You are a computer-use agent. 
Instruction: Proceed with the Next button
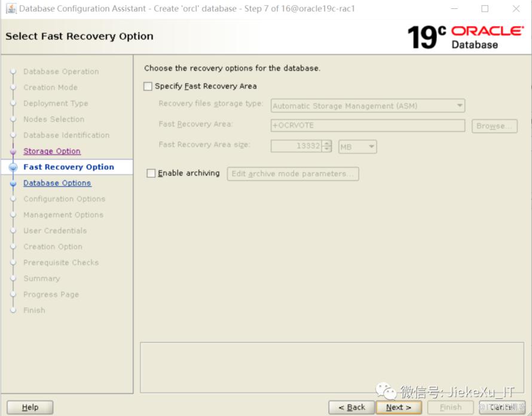click(399, 407)
